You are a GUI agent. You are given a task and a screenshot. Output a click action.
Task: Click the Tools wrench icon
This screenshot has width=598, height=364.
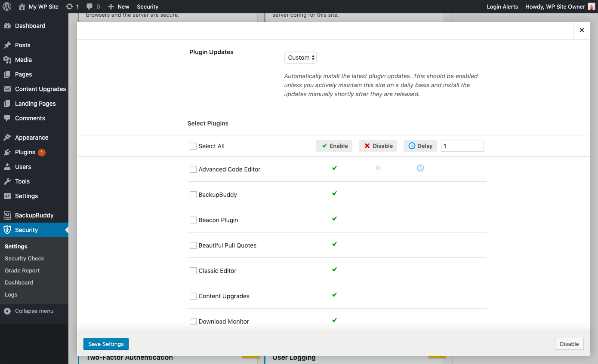click(7, 181)
